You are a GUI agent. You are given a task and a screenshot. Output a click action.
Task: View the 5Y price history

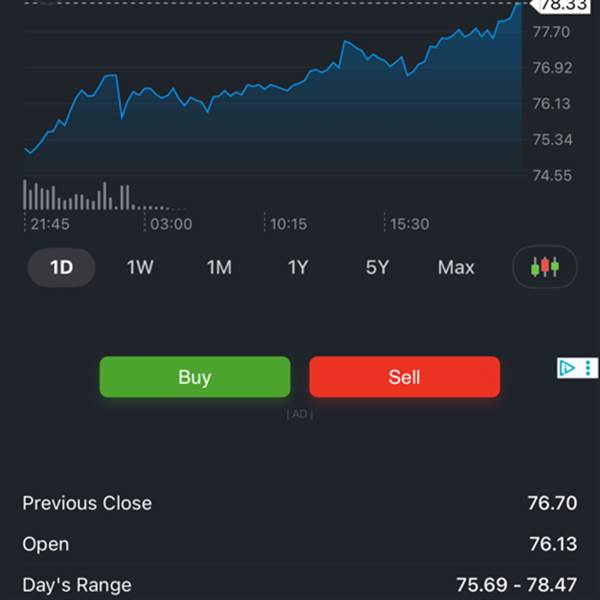point(377,268)
